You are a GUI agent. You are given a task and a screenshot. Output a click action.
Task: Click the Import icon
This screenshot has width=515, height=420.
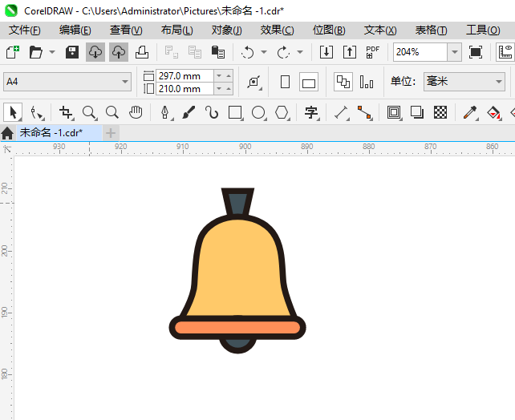tap(326, 52)
